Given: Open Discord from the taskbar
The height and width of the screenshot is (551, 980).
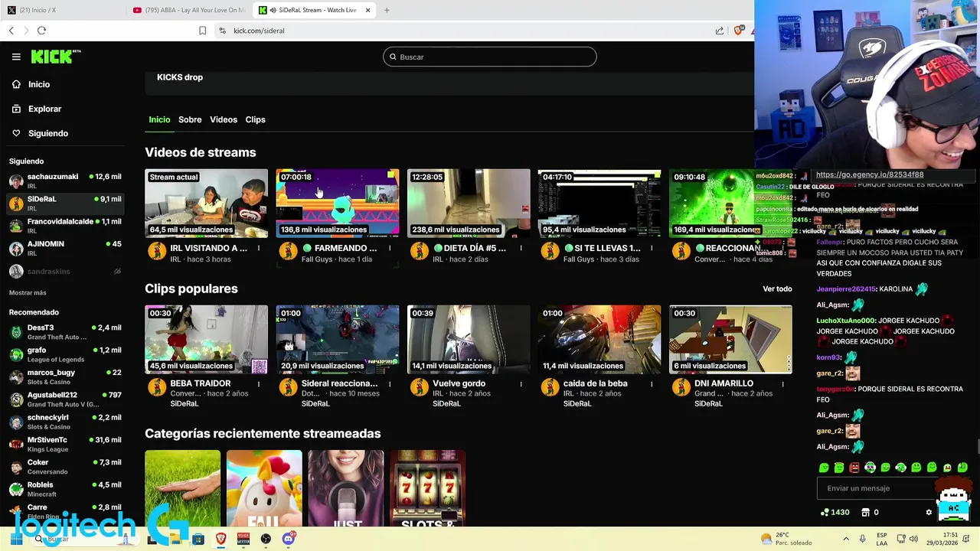Looking at the screenshot, I should (288, 539).
